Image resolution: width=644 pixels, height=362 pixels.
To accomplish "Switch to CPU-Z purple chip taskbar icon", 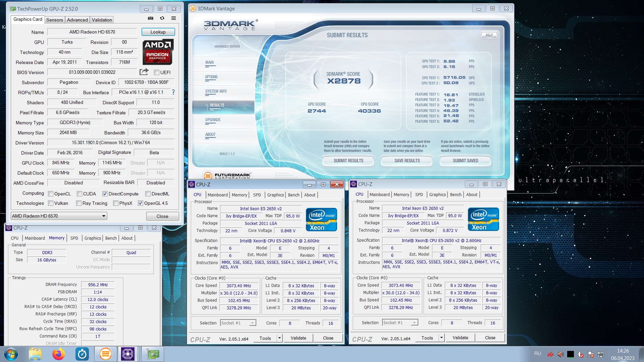I will pos(128,354).
